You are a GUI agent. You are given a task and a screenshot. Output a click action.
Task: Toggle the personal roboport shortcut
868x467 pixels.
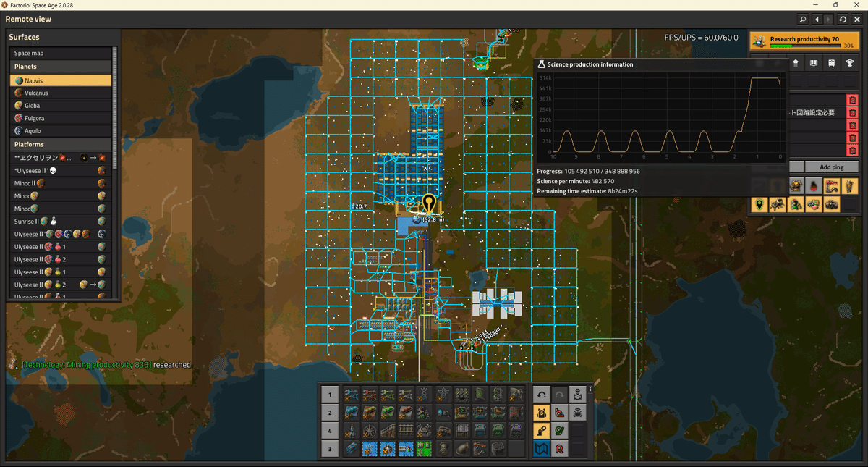tap(540, 413)
